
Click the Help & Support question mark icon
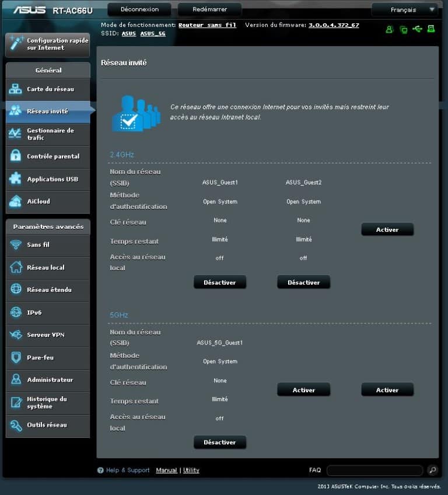click(100, 470)
